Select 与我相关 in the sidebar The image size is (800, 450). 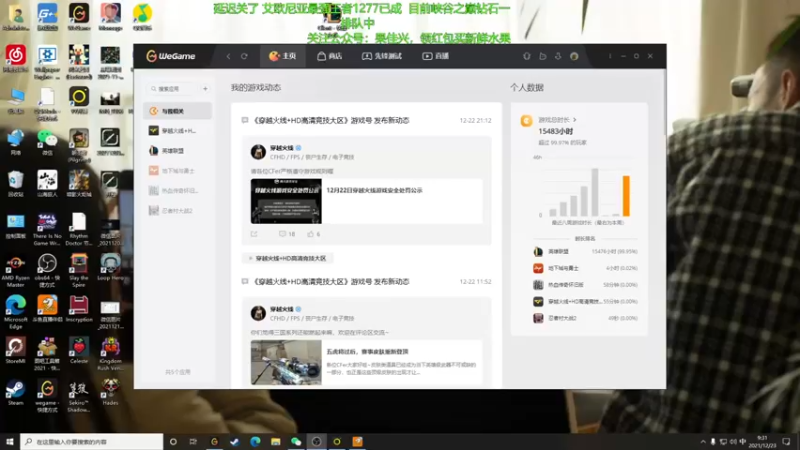(x=178, y=111)
